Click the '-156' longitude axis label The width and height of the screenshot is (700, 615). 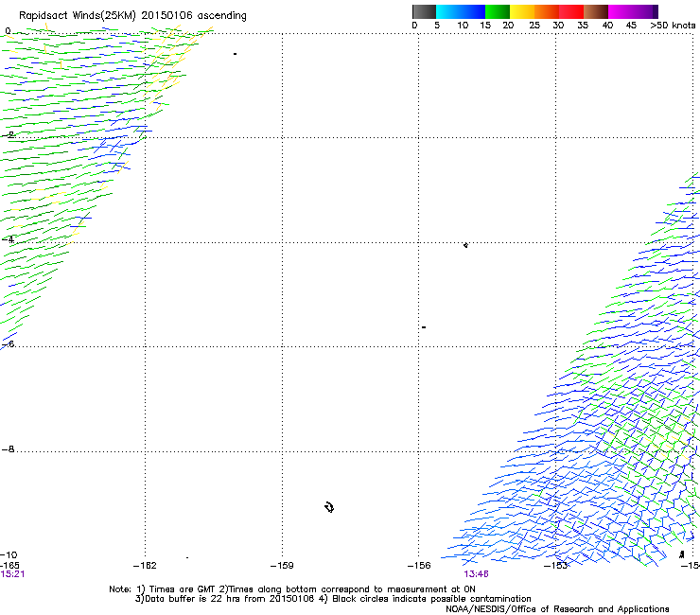(x=419, y=566)
